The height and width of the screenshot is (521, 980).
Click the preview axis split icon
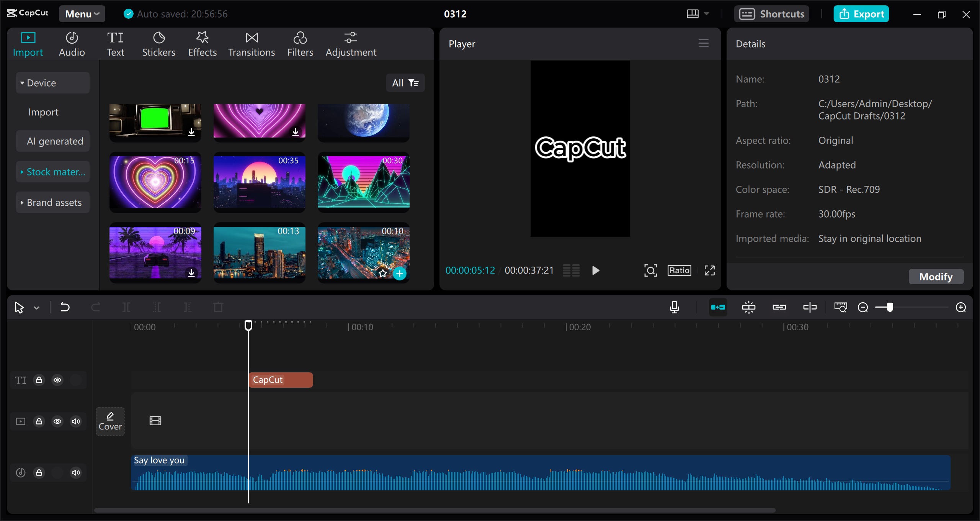[810, 307]
